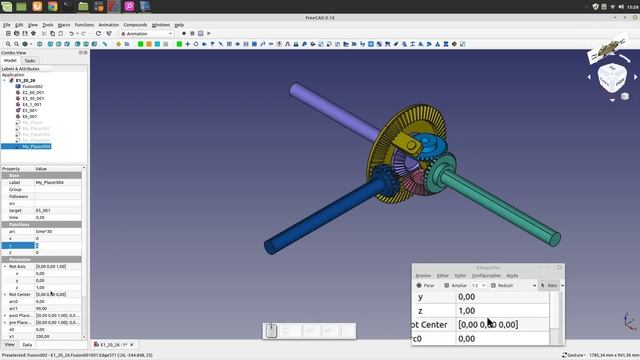Open draw style dropdown arrow

31,44
